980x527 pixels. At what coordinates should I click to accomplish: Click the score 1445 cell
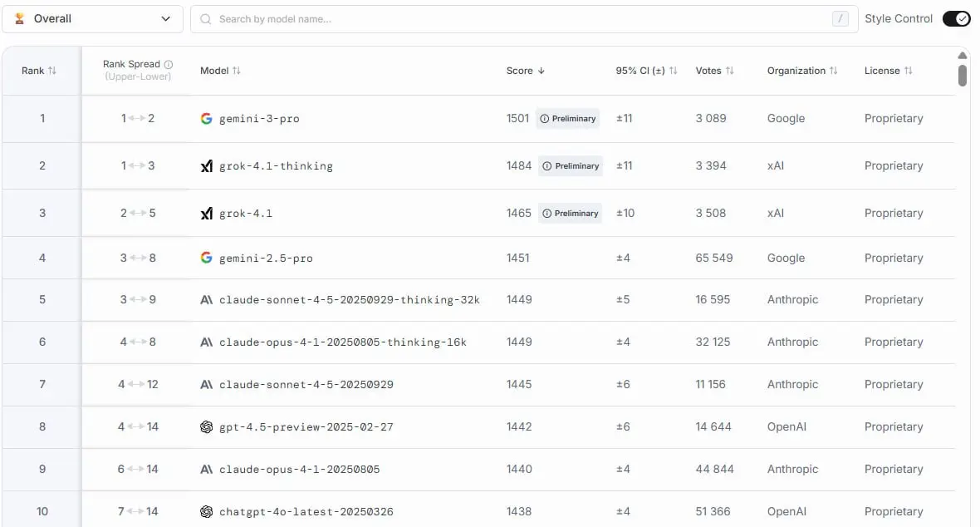519,384
